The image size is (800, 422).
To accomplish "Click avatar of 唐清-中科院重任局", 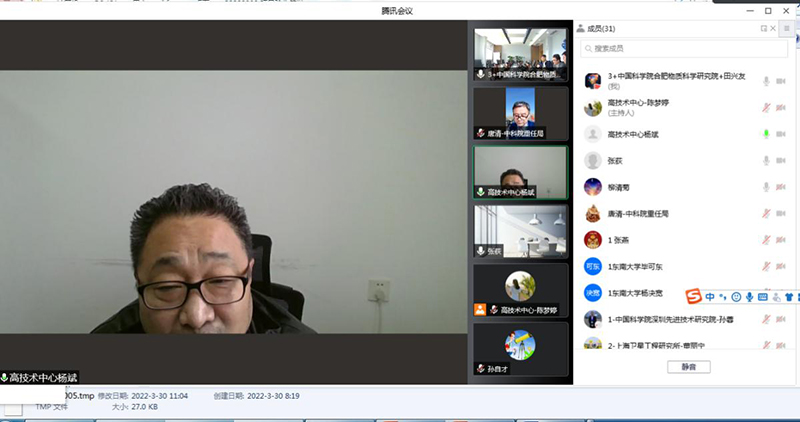I will pyautogui.click(x=592, y=213).
